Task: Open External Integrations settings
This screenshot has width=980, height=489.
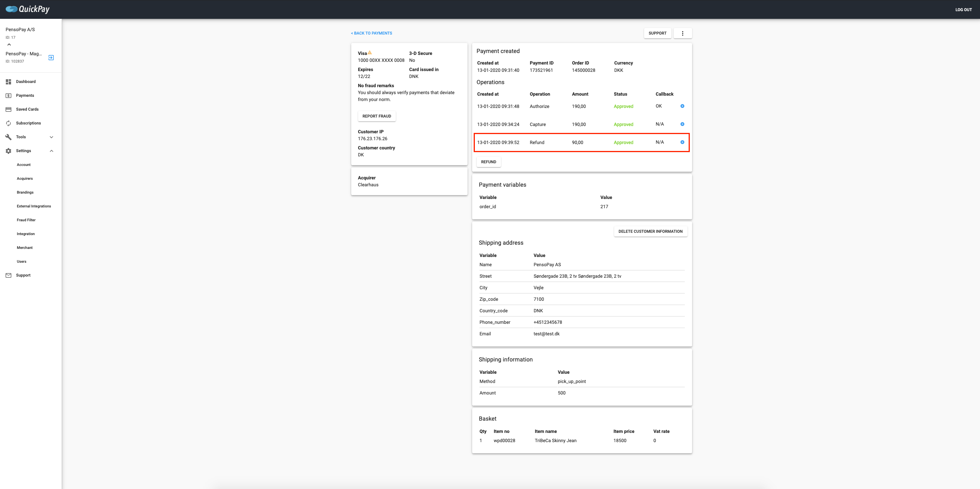Action: [34, 206]
